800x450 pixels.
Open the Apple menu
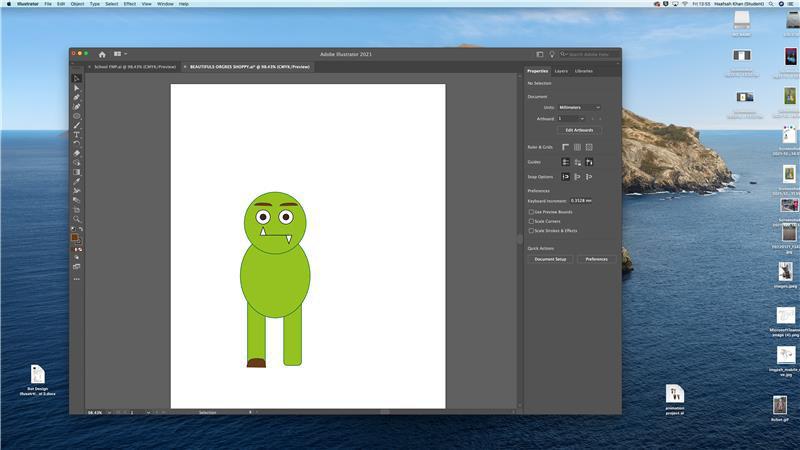tap(9, 4)
